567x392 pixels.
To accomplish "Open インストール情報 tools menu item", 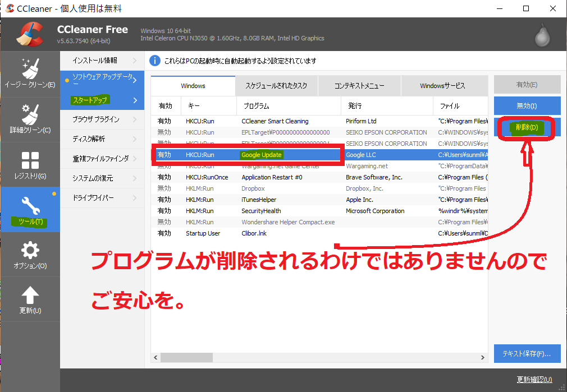I will pos(102,61).
